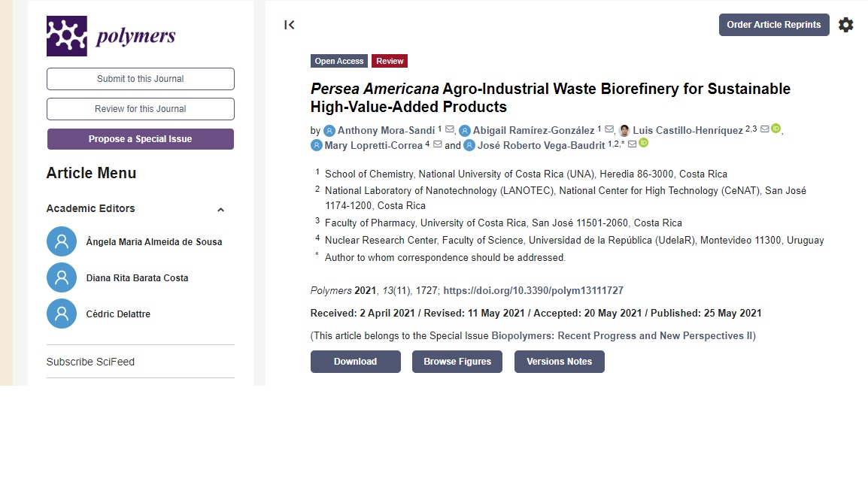Click Submit to this Journal

(x=140, y=79)
